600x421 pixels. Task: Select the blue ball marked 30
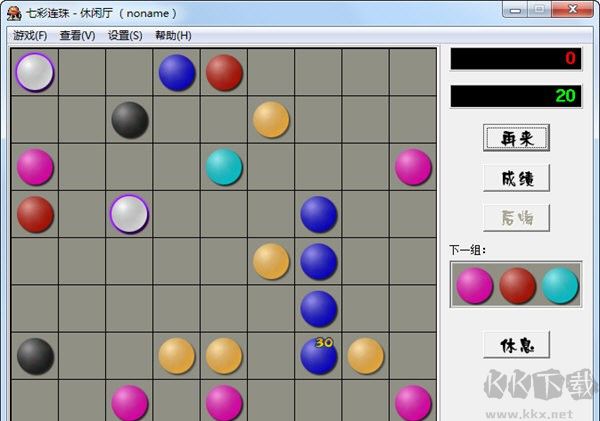(x=319, y=356)
